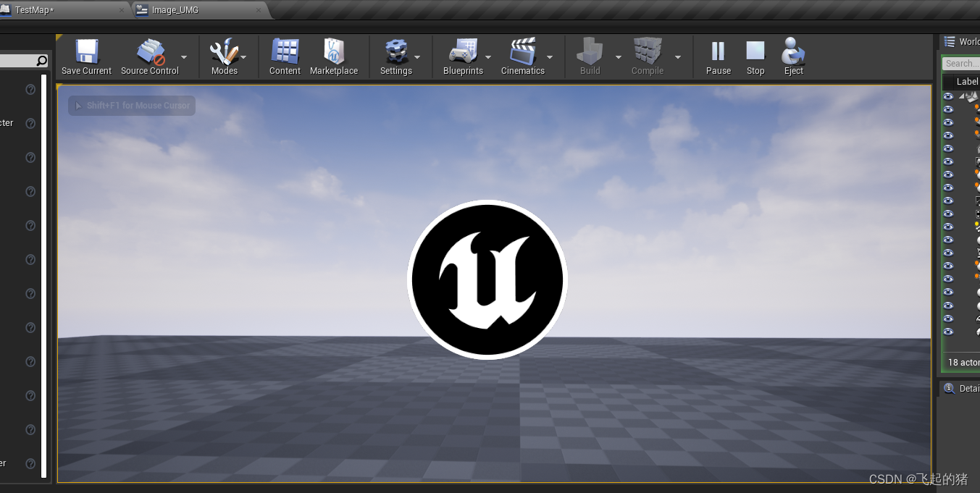
Task: Click the World Outliner panel tab icon
Action: 949,41
